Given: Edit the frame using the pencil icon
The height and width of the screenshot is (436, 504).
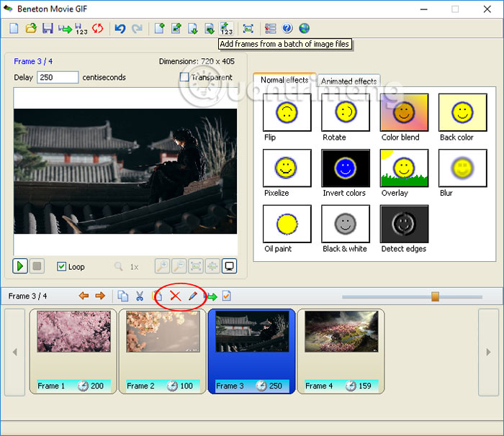Looking at the screenshot, I should pyautogui.click(x=192, y=296).
